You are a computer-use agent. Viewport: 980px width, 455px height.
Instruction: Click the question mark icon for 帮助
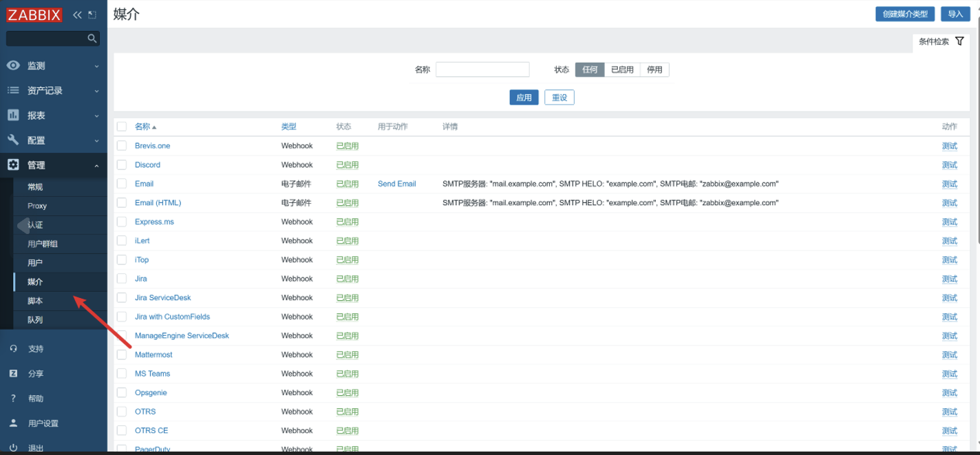[13, 398]
